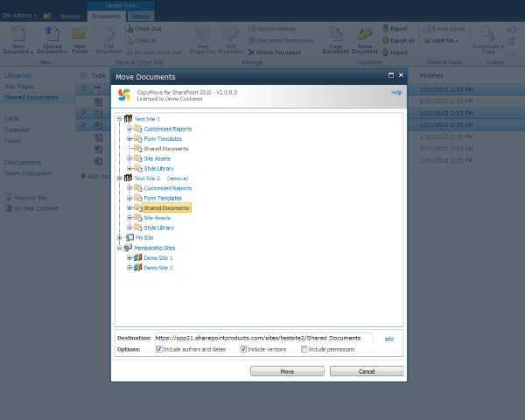The image size is (525, 420).
Task: Click the Upload Document ribbon icon
Action: point(52,40)
